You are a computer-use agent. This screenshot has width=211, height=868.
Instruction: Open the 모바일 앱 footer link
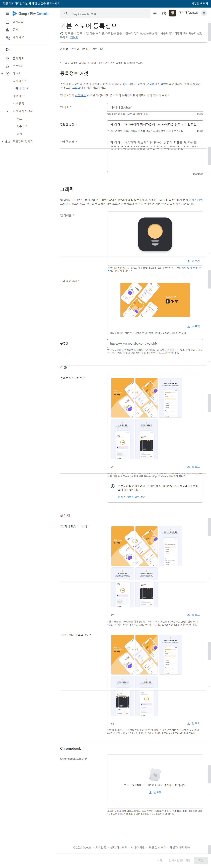click(x=101, y=847)
